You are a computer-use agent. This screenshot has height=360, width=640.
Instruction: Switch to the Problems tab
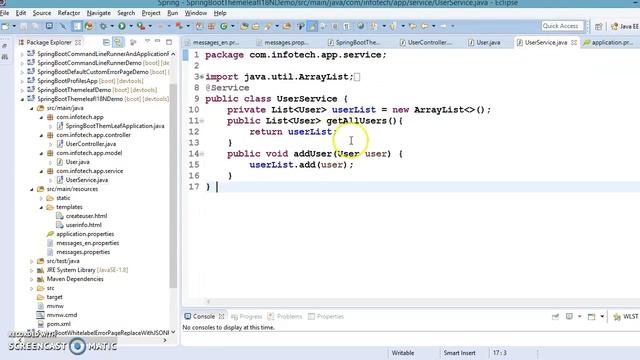[285, 317]
